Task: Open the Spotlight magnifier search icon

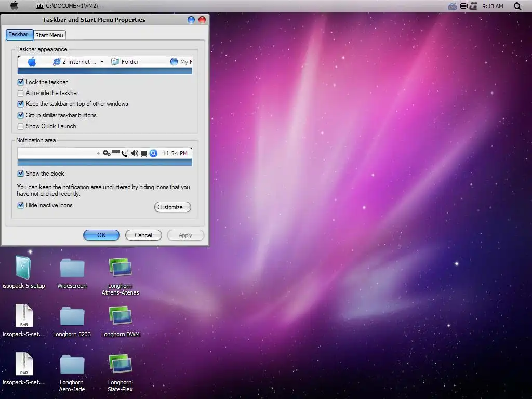Action: click(x=517, y=6)
